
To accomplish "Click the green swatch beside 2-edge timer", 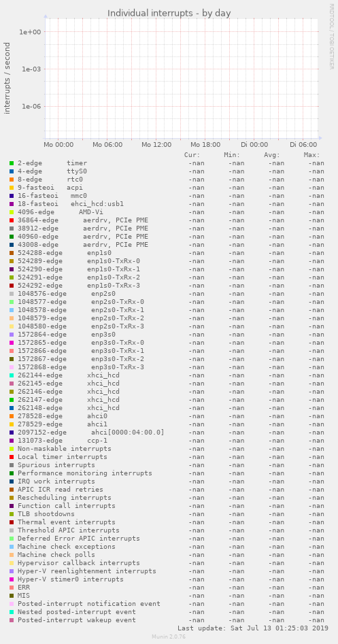I will [12, 163].
